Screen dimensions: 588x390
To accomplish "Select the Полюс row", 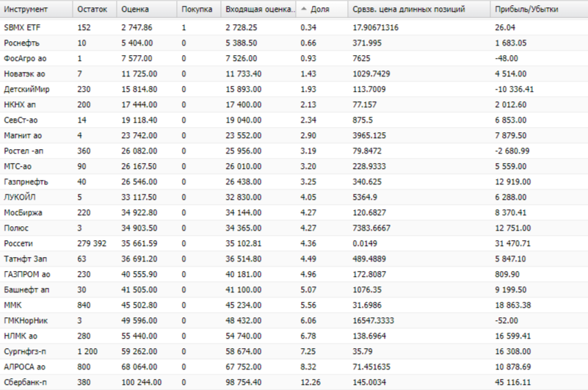I will click(x=294, y=228).
